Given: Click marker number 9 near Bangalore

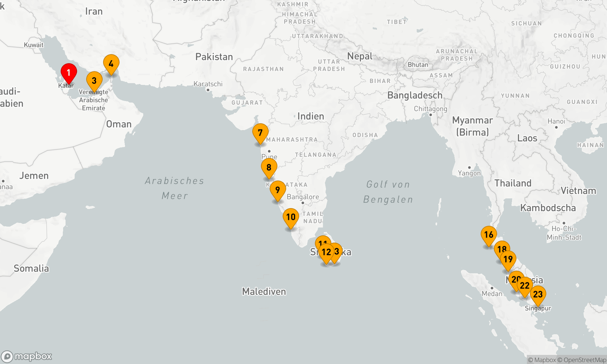Looking at the screenshot, I should tap(277, 190).
